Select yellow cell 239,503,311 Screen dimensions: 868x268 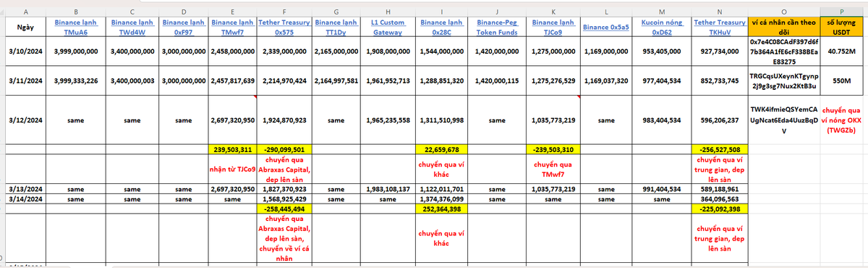click(x=231, y=150)
